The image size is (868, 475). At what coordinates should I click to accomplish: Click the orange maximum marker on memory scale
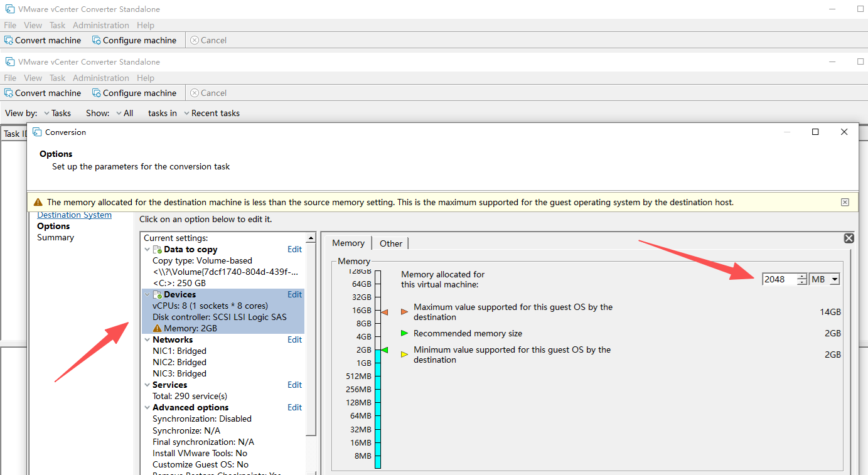click(385, 312)
